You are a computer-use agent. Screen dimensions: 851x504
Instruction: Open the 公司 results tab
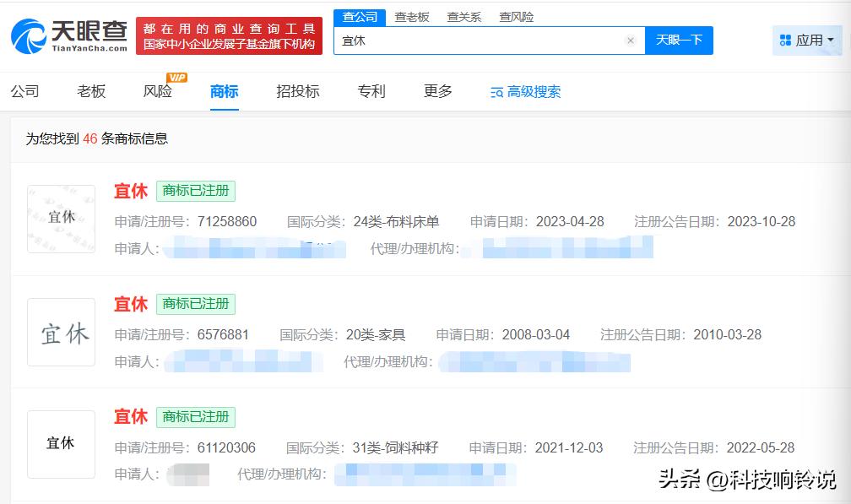tap(25, 91)
